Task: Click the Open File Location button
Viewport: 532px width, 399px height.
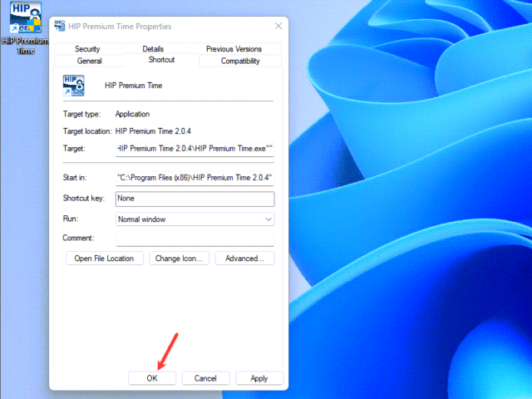Action: pyautogui.click(x=104, y=259)
